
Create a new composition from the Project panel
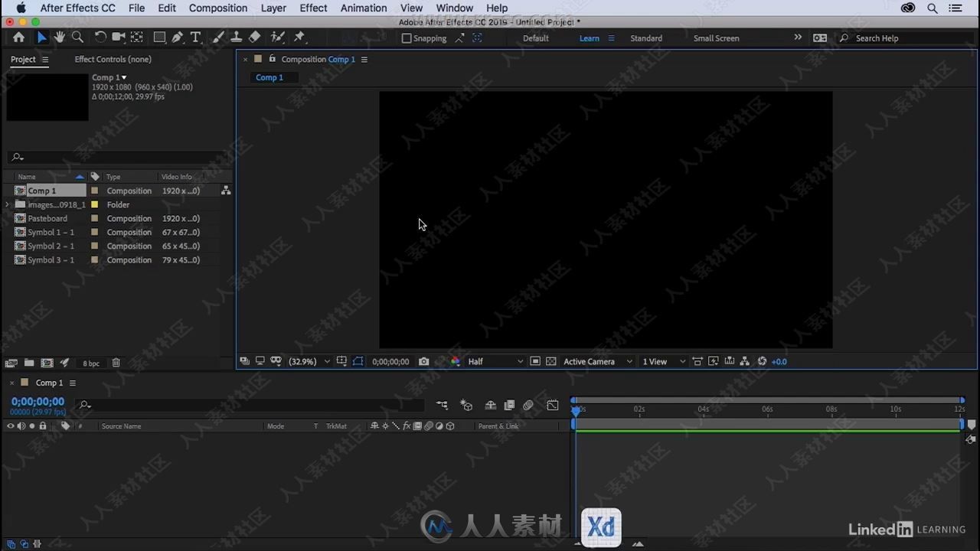47,363
